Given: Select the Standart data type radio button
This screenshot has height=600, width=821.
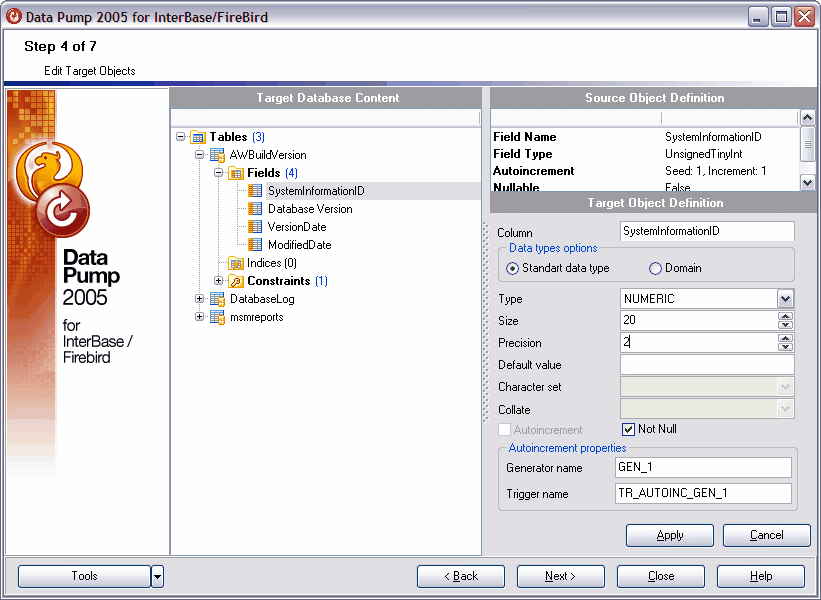Looking at the screenshot, I should tap(512, 269).
